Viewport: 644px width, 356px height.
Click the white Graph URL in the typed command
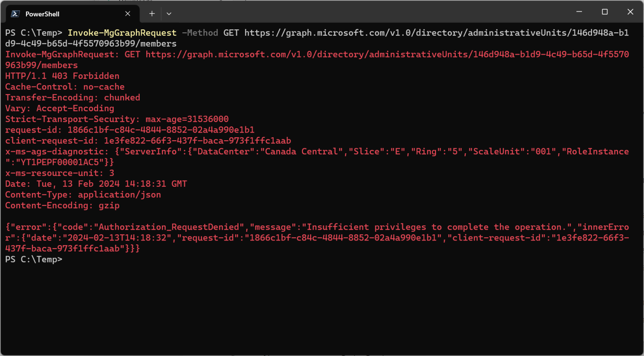click(436, 33)
